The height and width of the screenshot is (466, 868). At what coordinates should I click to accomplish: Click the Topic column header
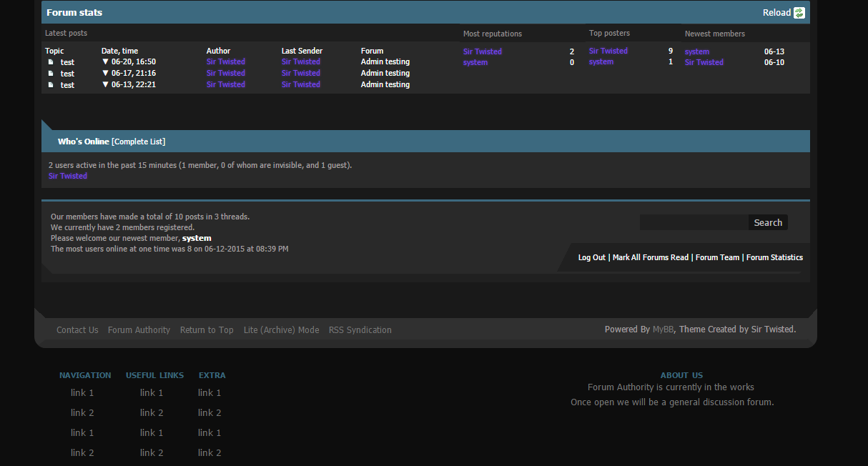pos(54,51)
